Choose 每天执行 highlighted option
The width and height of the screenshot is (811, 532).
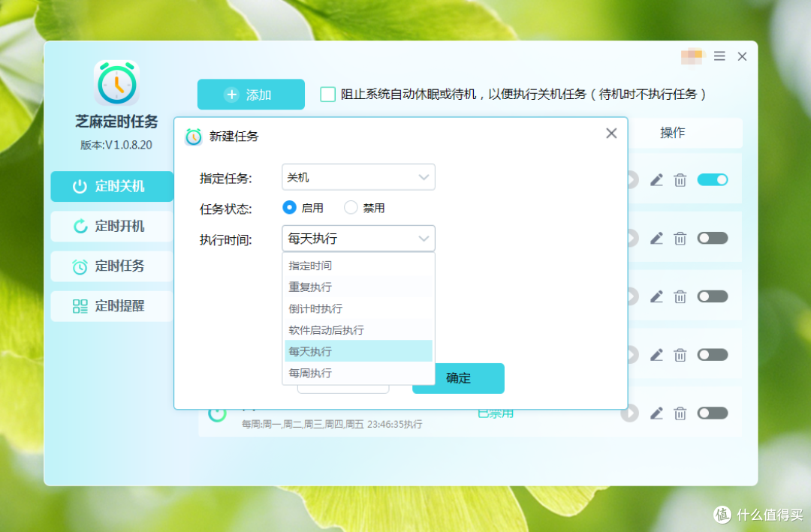tap(358, 351)
